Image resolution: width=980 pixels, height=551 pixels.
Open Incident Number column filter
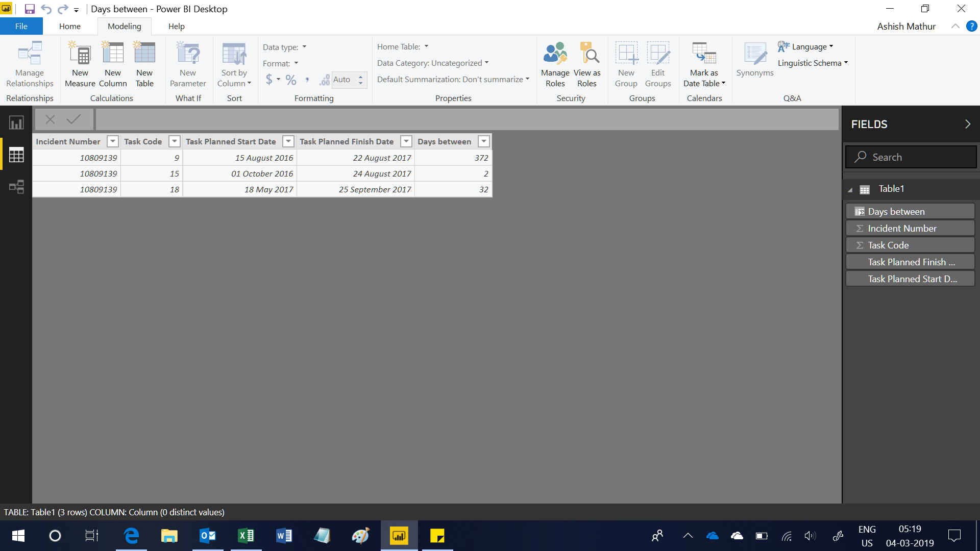(113, 141)
